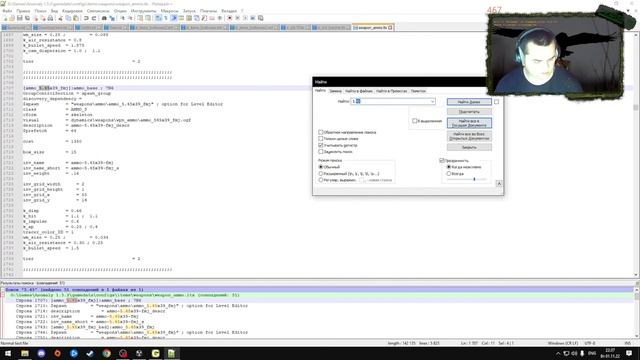Select the 'Расширенный' search mode radio
Image resolution: width=640 pixels, height=360 pixels.
click(320, 173)
